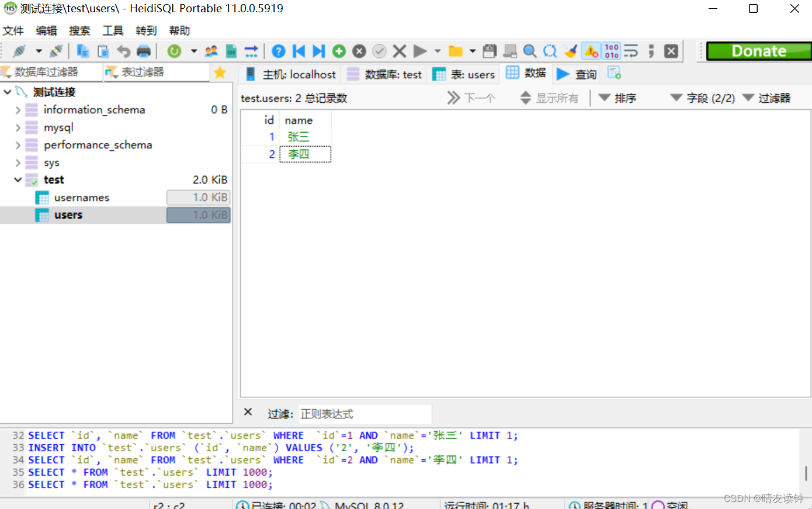The image size is (812, 509).
Task: Click the Export as CSV toolbar icon
Action: (x=230, y=51)
